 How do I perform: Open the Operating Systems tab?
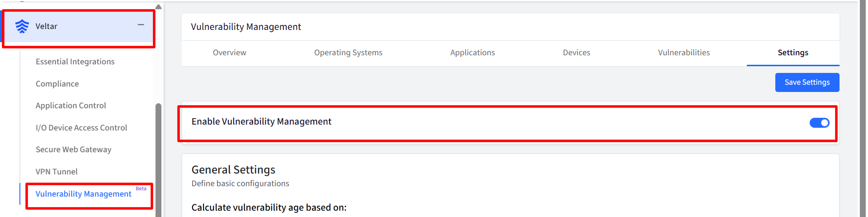[x=348, y=53]
